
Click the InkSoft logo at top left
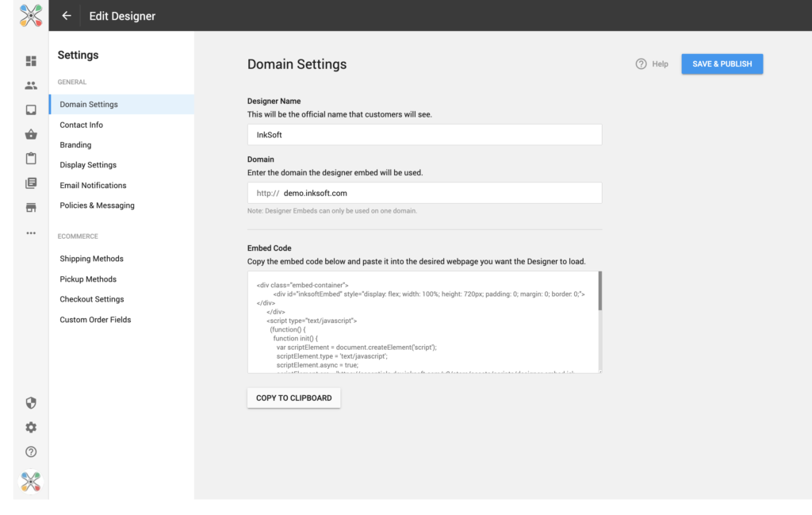pyautogui.click(x=31, y=16)
